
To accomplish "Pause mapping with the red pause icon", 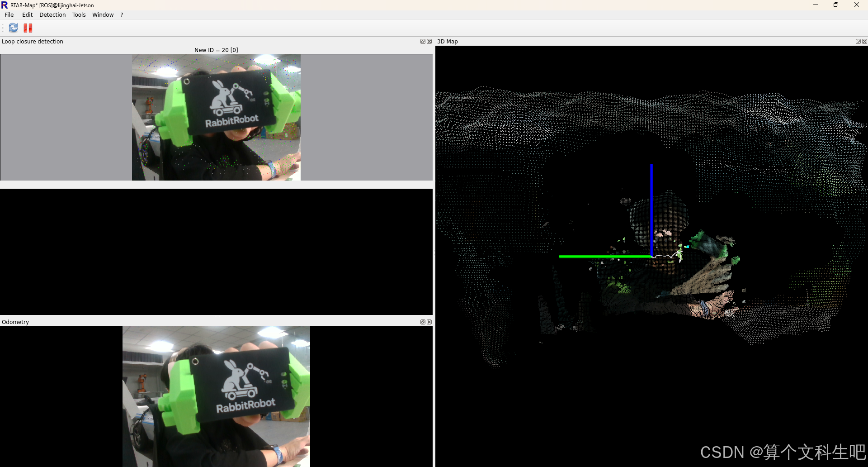I will point(28,28).
